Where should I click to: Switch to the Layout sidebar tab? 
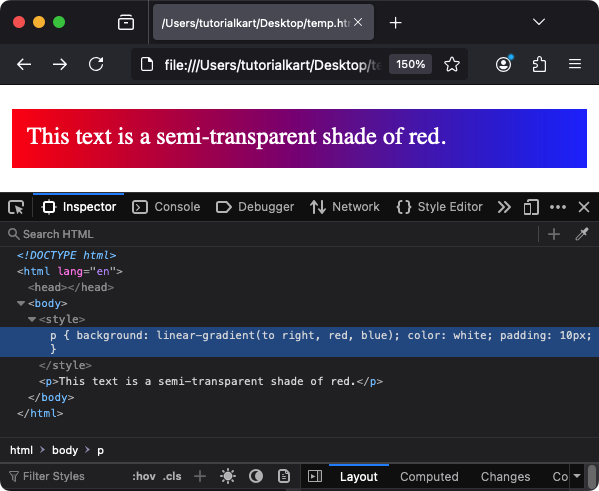click(x=359, y=477)
